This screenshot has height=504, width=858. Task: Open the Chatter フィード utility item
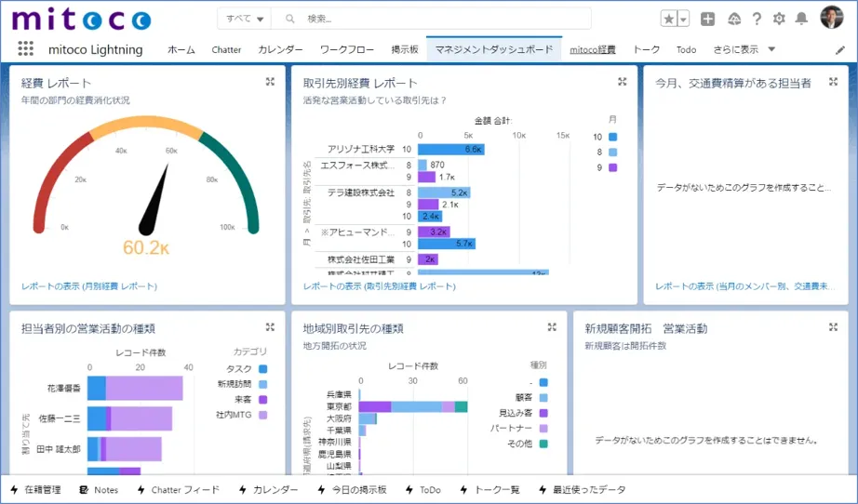(x=178, y=490)
